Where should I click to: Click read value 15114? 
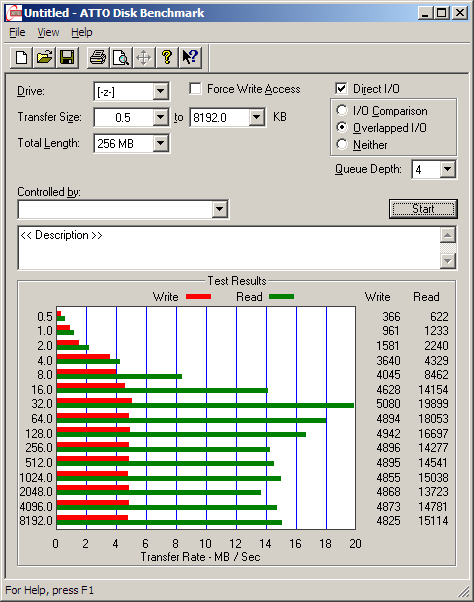(433, 521)
